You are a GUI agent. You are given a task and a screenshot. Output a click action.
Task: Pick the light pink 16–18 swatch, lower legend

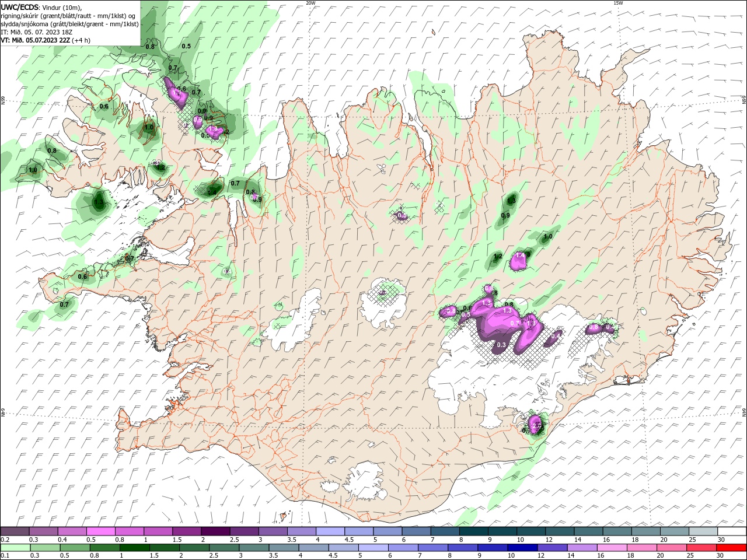point(612,547)
